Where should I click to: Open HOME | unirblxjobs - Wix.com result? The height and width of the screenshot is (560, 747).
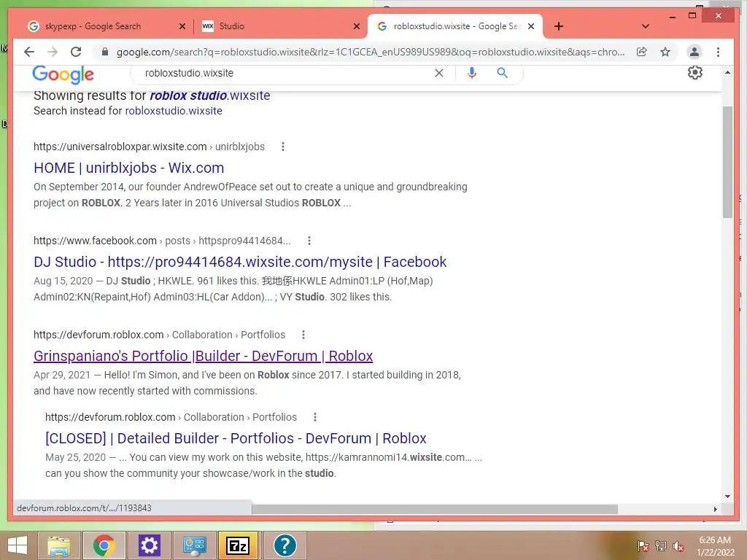pos(128,168)
